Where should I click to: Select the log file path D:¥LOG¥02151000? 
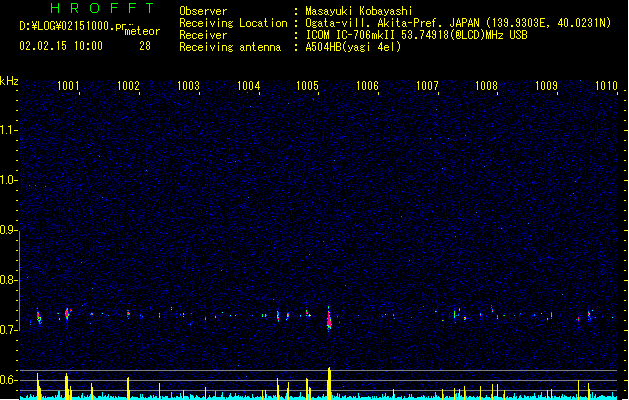pyautogui.click(x=73, y=26)
